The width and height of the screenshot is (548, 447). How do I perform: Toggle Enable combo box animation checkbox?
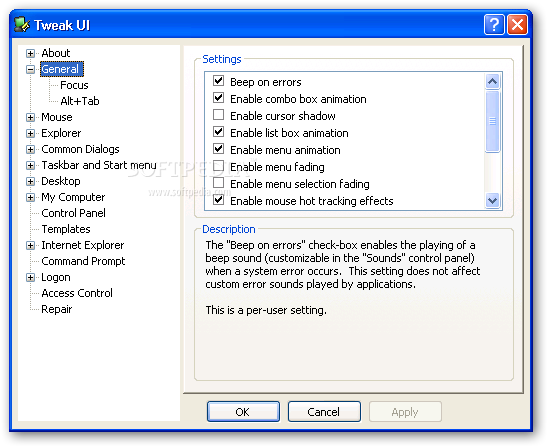(x=218, y=98)
